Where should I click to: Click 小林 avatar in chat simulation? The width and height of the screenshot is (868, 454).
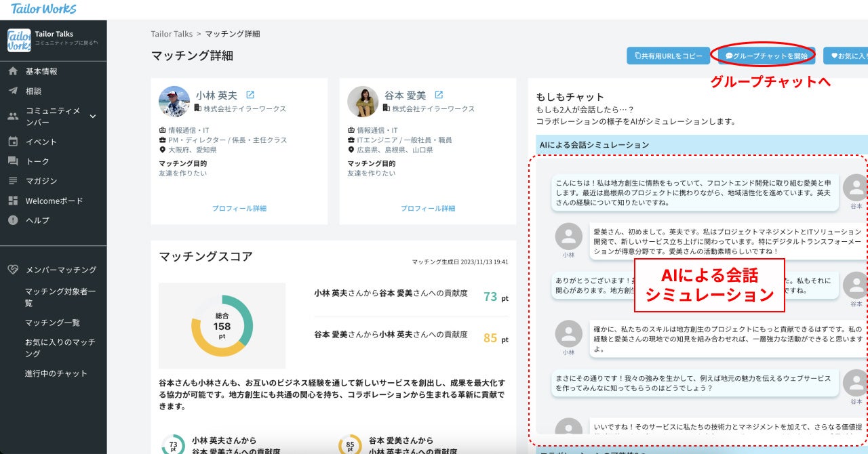point(568,236)
